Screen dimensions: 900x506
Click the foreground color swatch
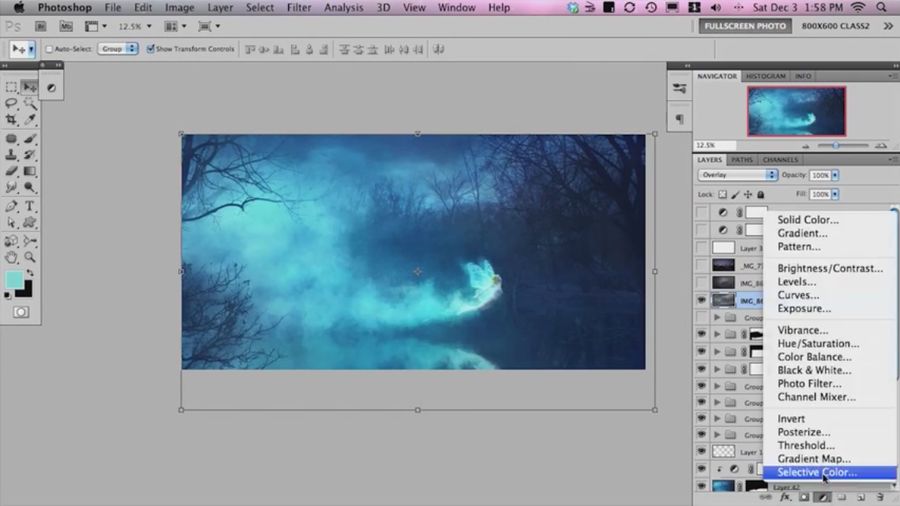click(x=14, y=281)
